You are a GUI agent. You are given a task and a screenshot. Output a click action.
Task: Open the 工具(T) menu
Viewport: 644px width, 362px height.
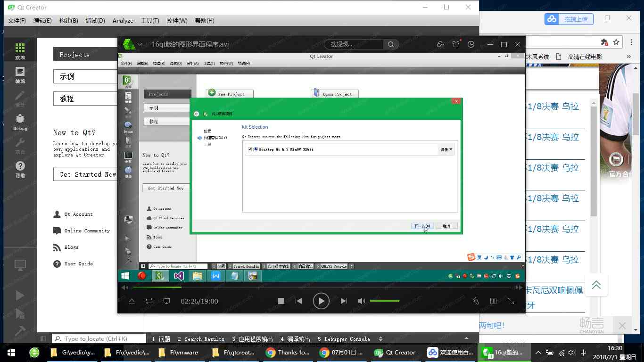150,21
